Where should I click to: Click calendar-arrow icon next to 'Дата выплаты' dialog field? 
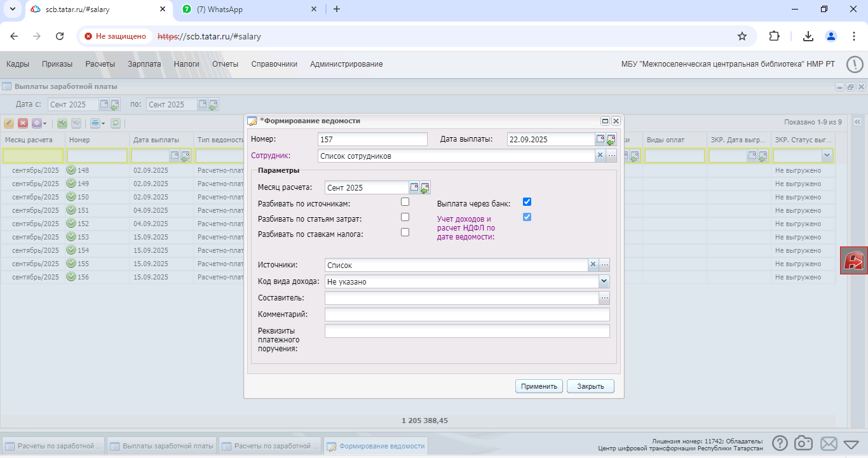[611, 140]
